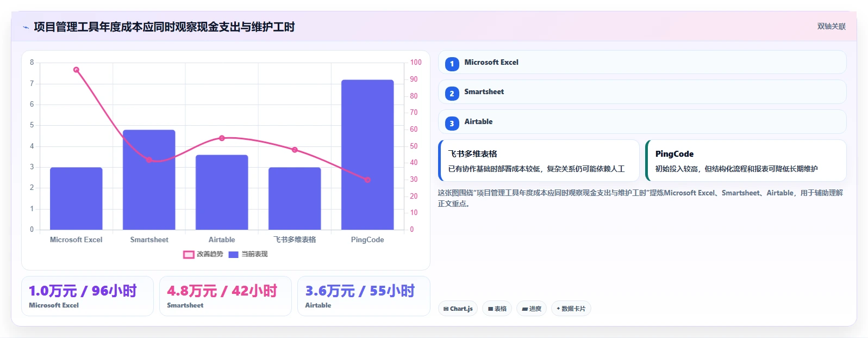The height and width of the screenshot is (338, 868).
Task: Click the Chart.js tag
Action: click(458, 309)
